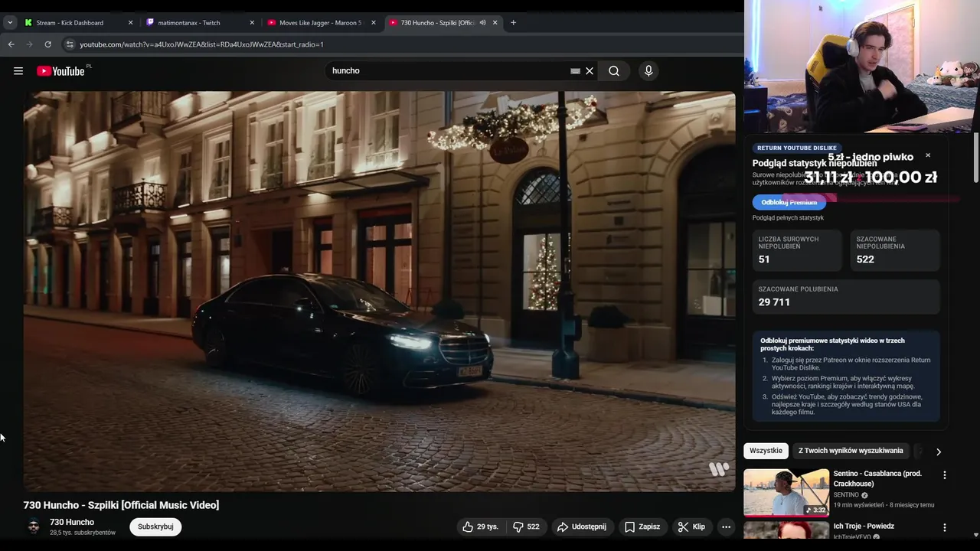980x551 pixels.
Task: Open Podgląd pełnych statystyk link
Action: coord(788,218)
